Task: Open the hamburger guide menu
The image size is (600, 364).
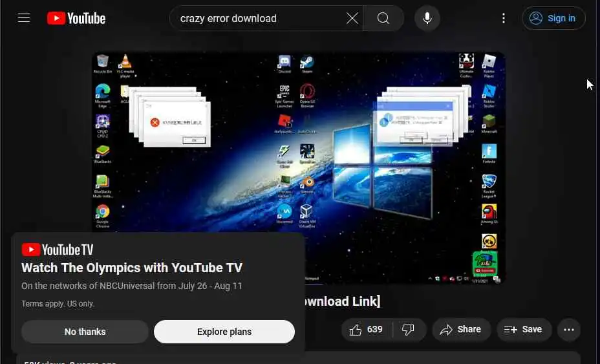Action: pos(24,18)
